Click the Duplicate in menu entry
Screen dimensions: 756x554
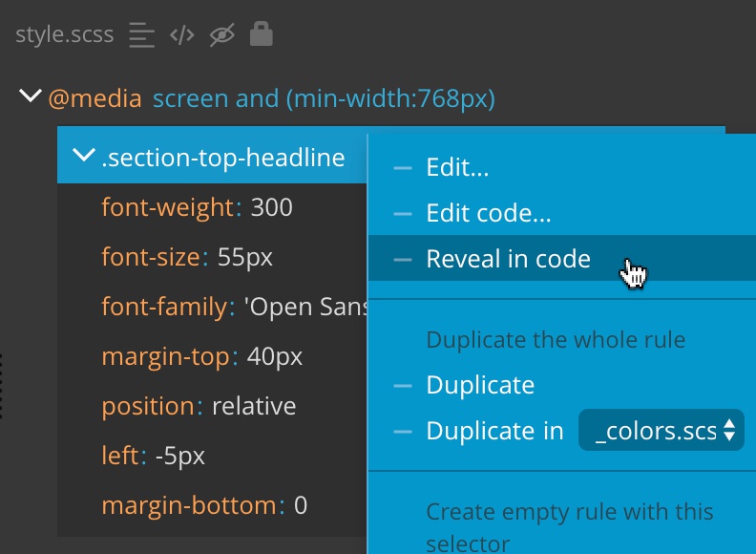494,431
